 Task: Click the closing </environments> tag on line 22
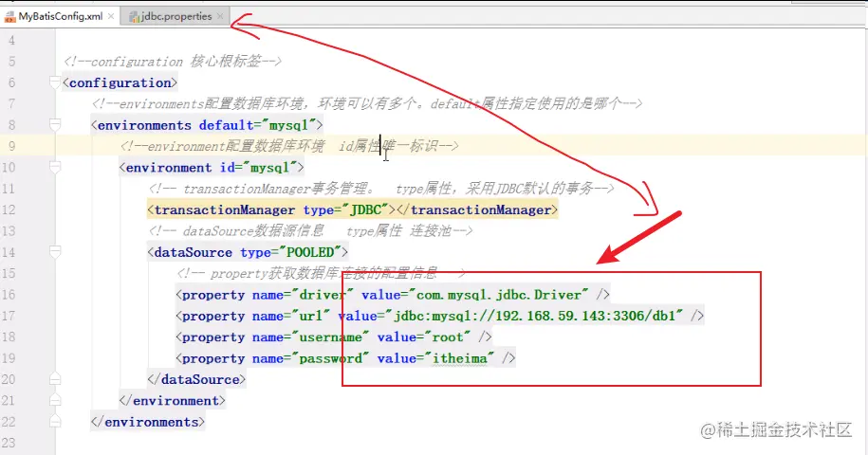point(148,422)
